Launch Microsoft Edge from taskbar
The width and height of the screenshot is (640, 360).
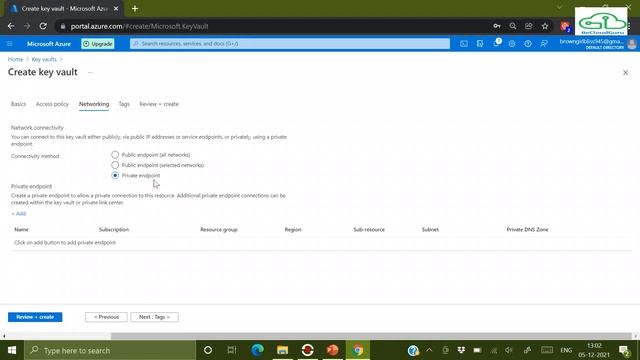coord(257,350)
